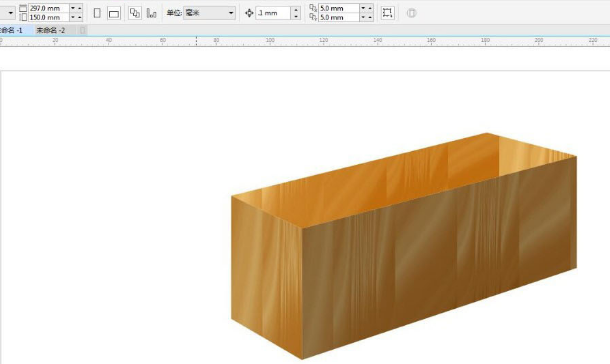The height and width of the screenshot is (364, 610).
Task: Click the all pages layout icon
Action: (x=135, y=13)
